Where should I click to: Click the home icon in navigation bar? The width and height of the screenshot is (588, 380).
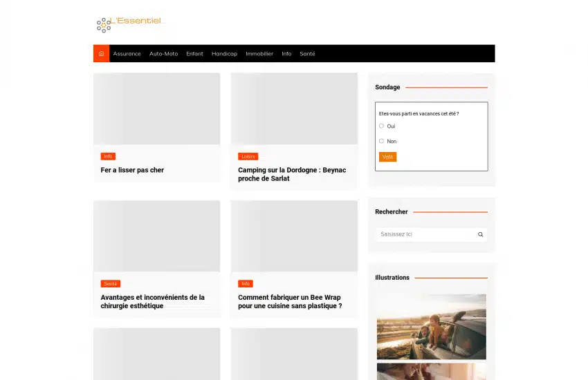[101, 53]
